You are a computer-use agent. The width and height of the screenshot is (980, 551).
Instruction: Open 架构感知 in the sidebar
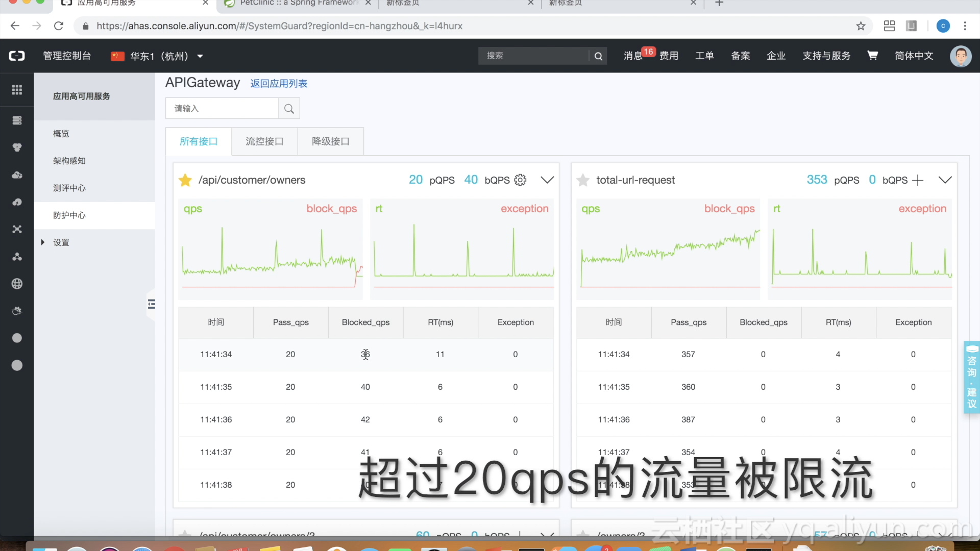click(69, 161)
